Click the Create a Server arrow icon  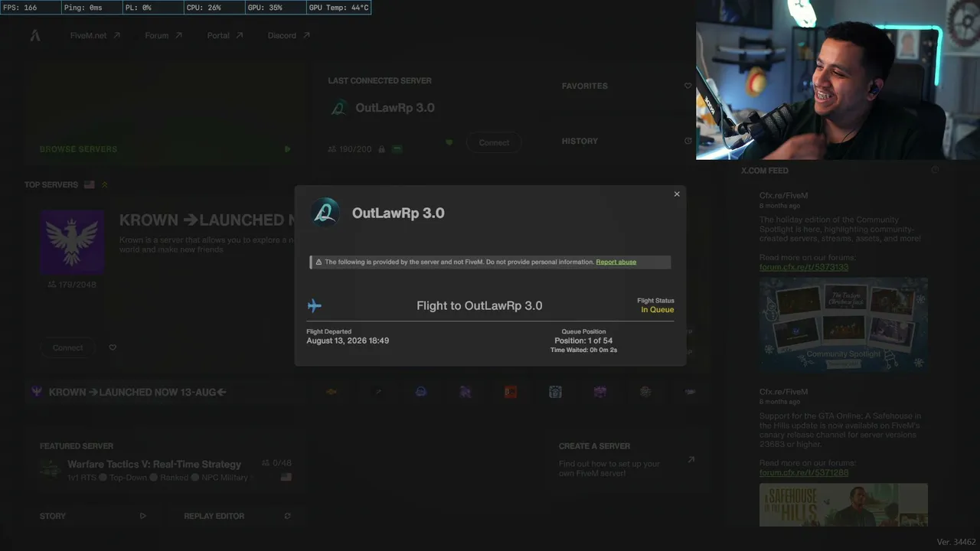click(691, 460)
